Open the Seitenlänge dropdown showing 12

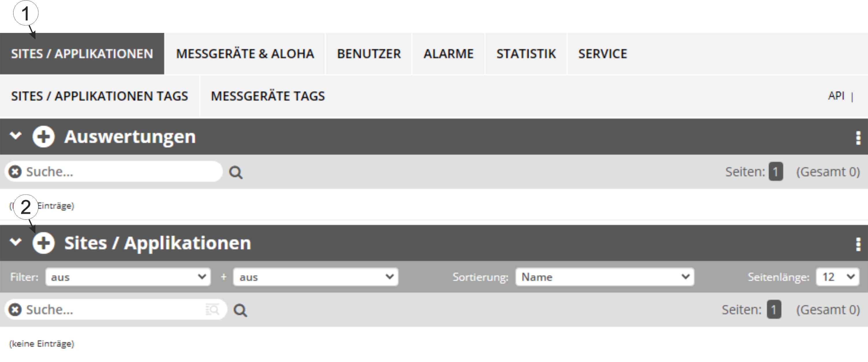coord(837,277)
